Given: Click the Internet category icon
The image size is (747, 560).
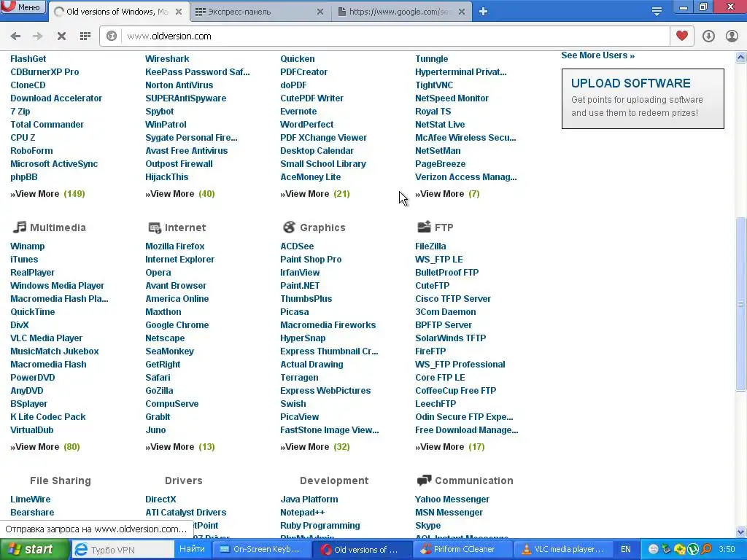Looking at the screenshot, I should click(155, 227).
